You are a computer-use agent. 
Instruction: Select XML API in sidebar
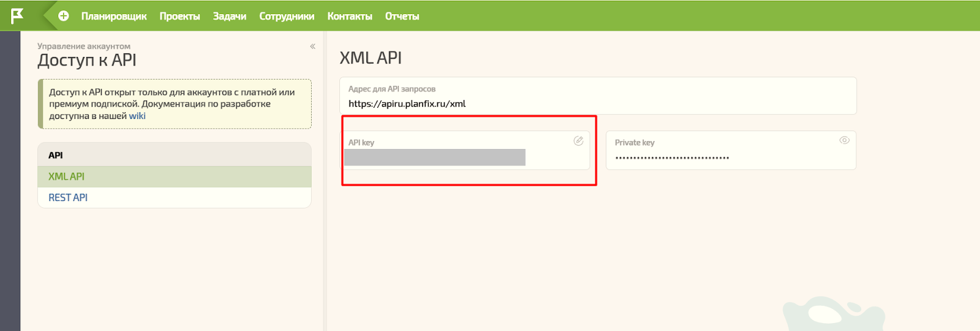pyautogui.click(x=175, y=177)
